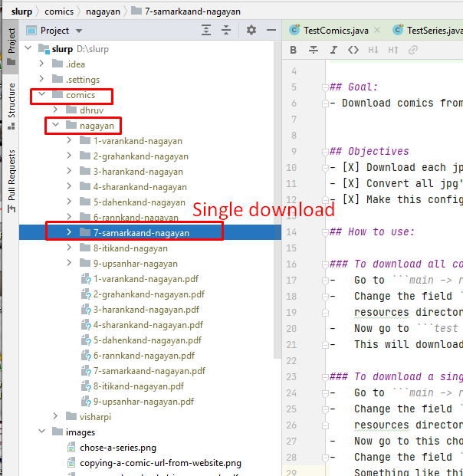Expand the 9-upsanhar-nagayan folder
Image resolution: width=463 pixels, height=476 pixels.
69,263
